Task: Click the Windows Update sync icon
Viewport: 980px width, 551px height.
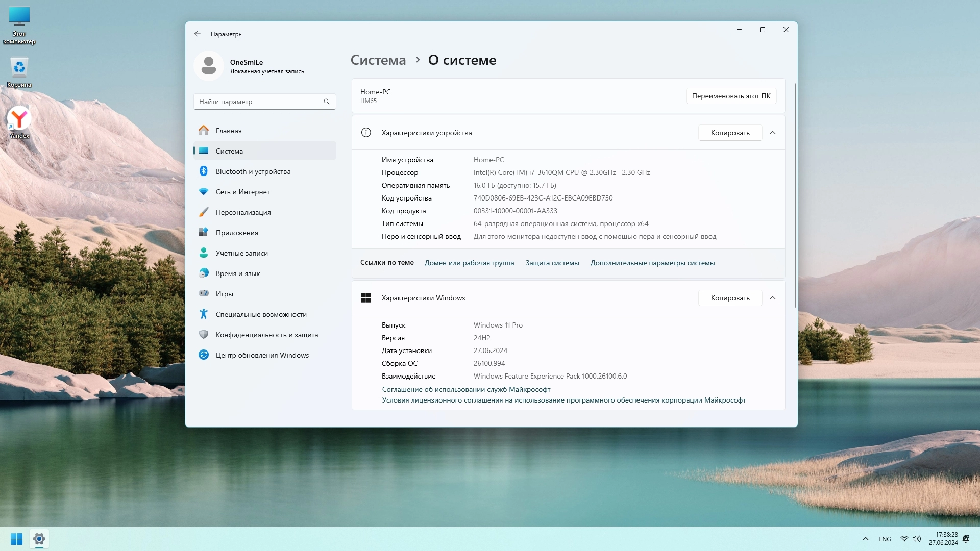Action: [x=204, y=355]
